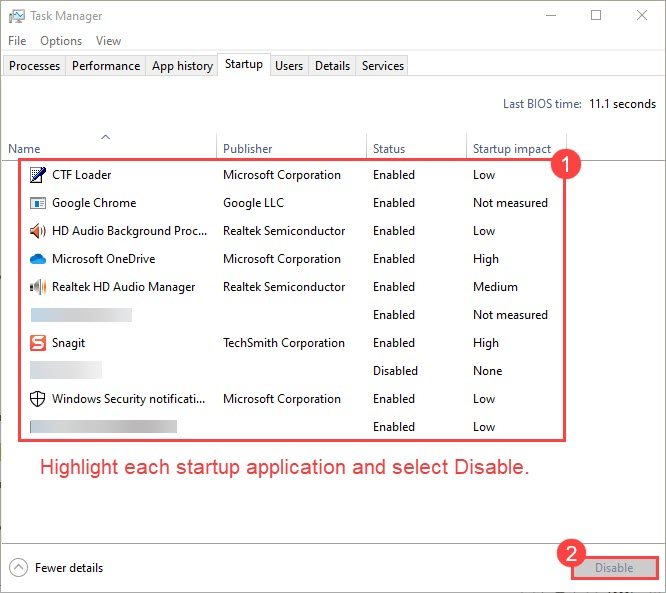The image size is (666, 593).
Task: Collapse view with Fewer details arrow
Action: pyautogui.click(x=18, y=568)
